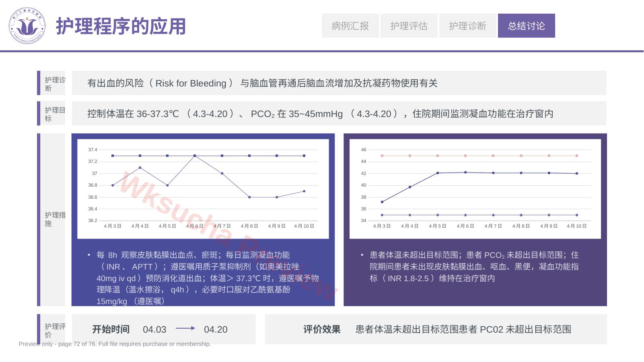Select the slide title 护理程序的应用
Viewport: 644px width, 362px height.
click(x=121, y=27)
